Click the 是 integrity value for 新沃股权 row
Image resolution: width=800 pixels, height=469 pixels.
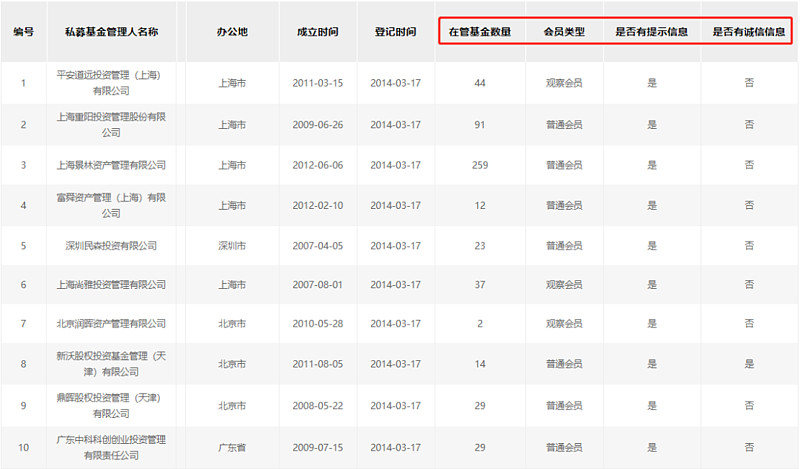(x=748, y=363)
